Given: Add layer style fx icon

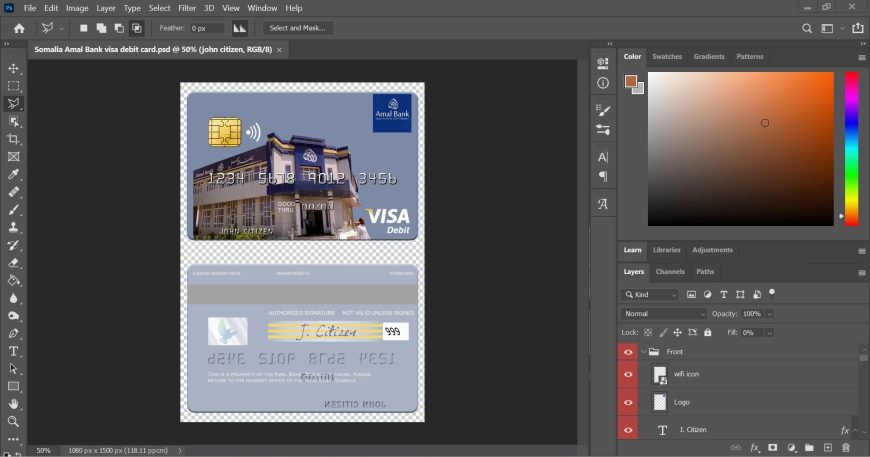Looking at the screenshot, I should pyautogui.click(x=755, y=448).
